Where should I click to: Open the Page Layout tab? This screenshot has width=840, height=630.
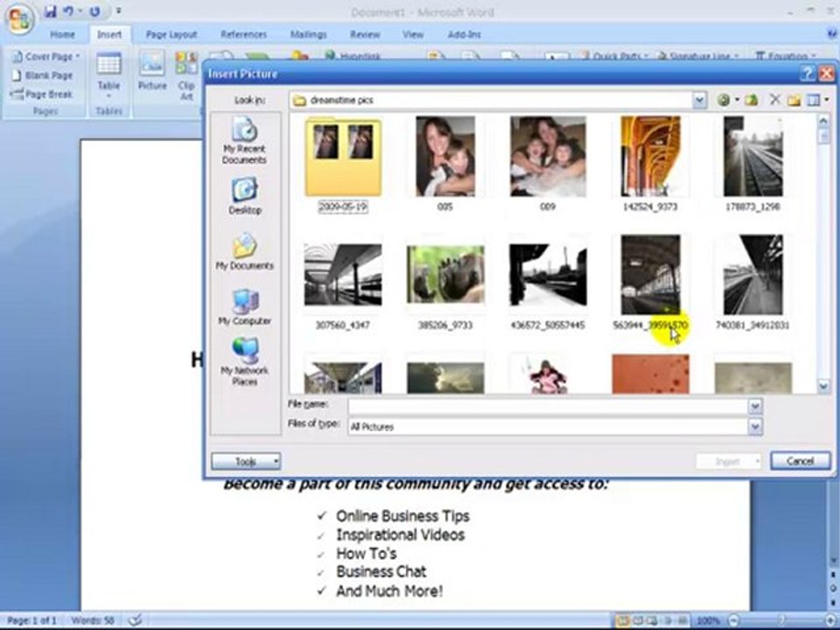[x=171, y=34]
